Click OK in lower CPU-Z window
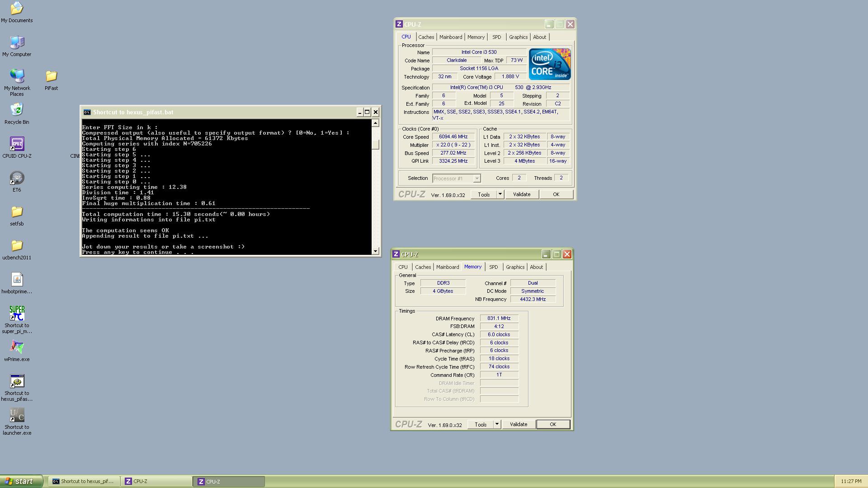 (553, 424)
